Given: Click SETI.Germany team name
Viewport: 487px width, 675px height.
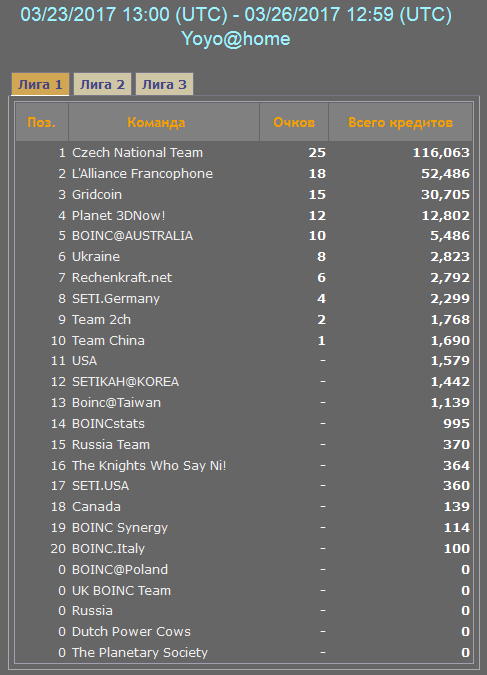Looking at the screenshot, I should point(116,299).
